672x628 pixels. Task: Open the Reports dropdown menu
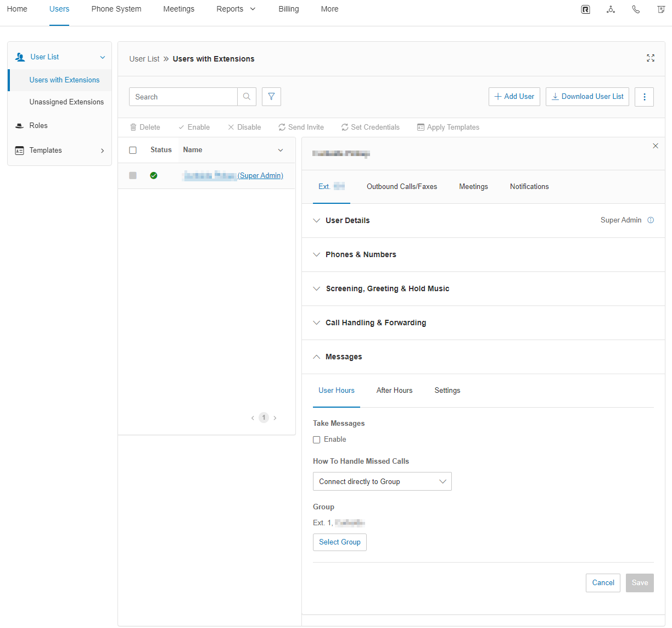point(236,9)
